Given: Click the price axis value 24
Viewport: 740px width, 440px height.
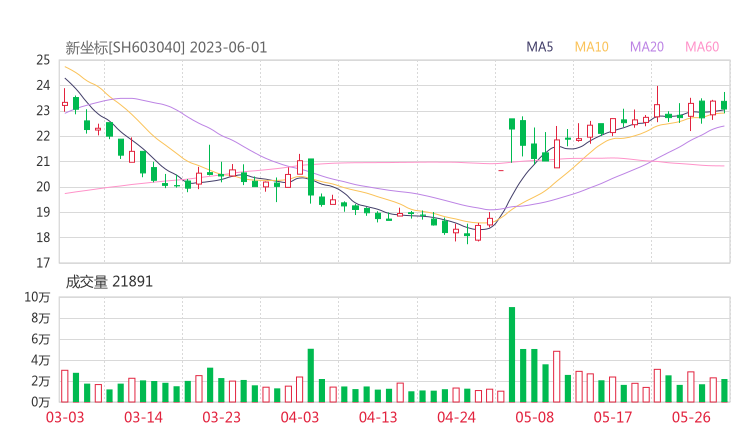Looking at the screenshot, I should coord(43,85).
